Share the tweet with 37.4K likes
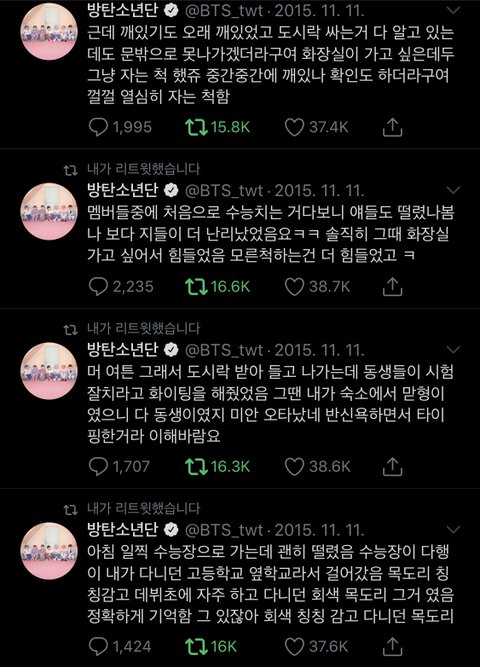 point(392,127)
